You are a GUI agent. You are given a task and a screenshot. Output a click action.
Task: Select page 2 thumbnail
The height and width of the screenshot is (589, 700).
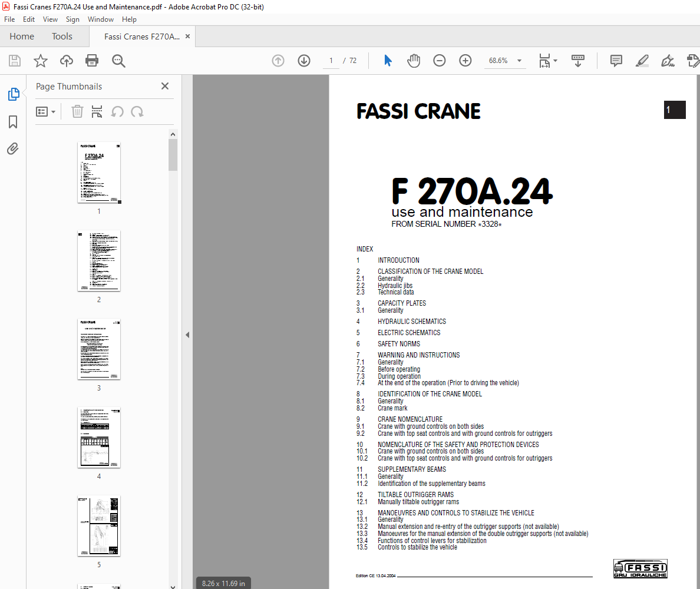pos(99,261)
